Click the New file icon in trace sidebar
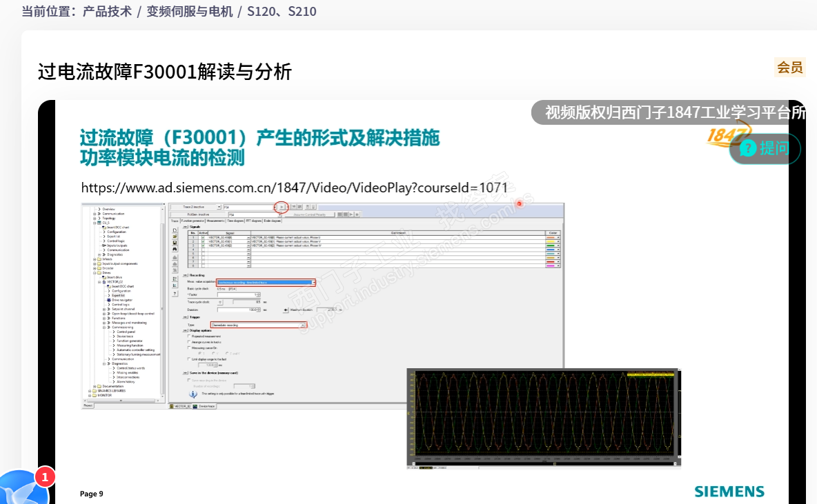 point(175,230)
